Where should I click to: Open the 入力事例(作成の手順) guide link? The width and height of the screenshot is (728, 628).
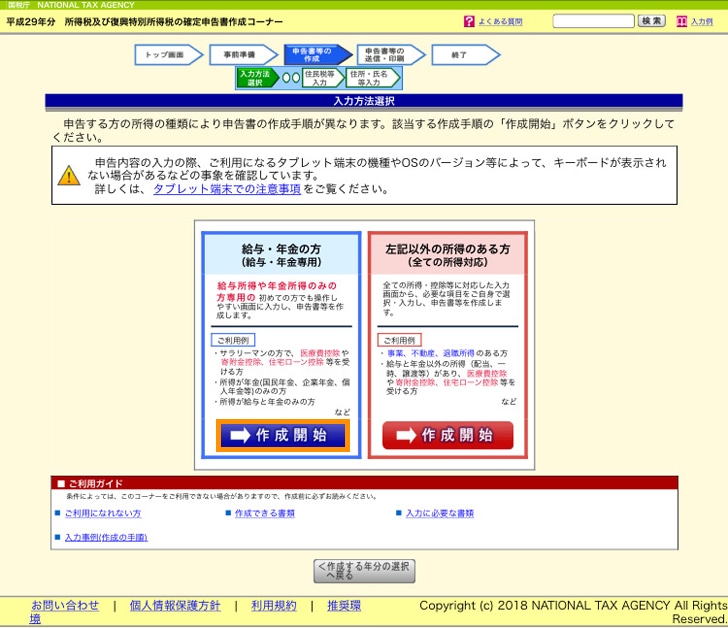105,537
